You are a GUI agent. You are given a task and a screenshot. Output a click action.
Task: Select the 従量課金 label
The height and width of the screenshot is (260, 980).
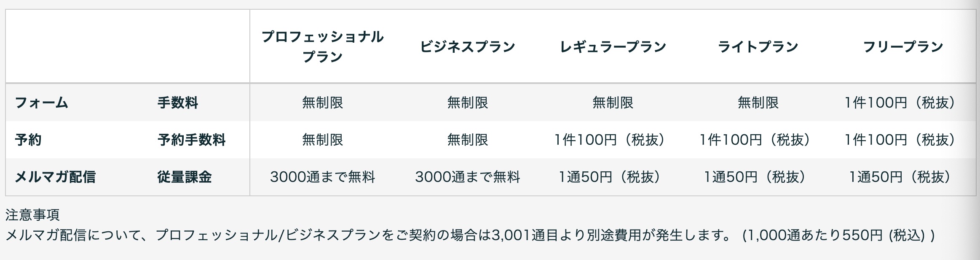click(x=184, y=177)
